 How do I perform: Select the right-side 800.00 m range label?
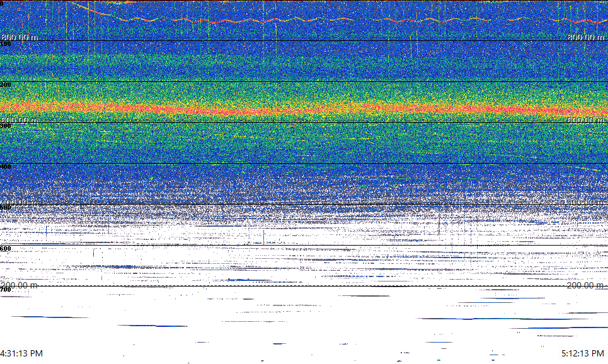point(585,37)
